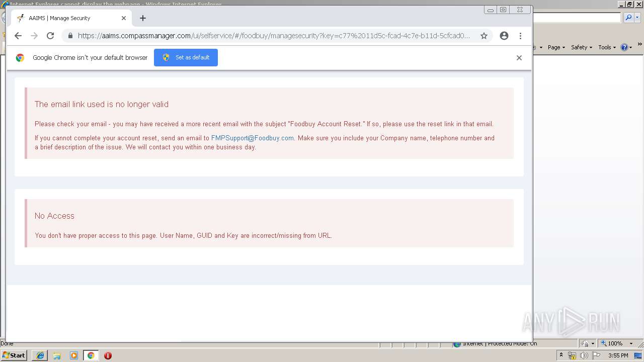This screenshot has width=644, height=362.
Task: Open Windows Explorer folder in taskbar
Action: point(57,355)
